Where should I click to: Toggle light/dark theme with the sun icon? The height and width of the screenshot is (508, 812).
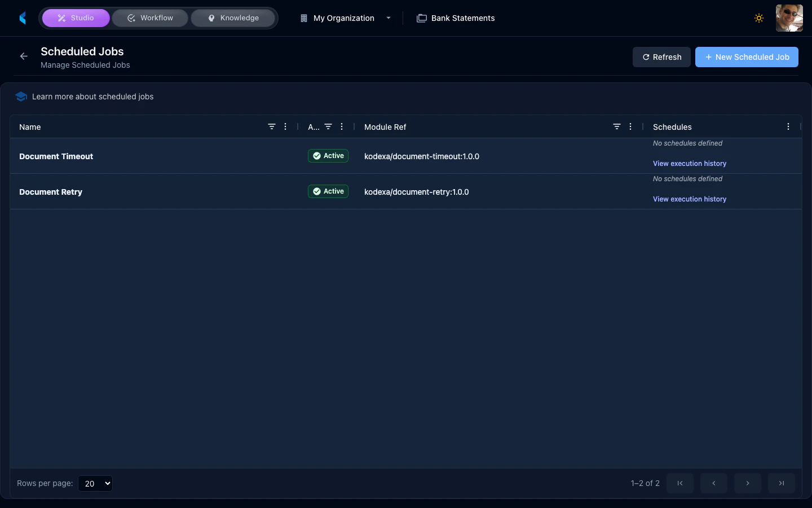pyautogui.click(x=759, y=17)
